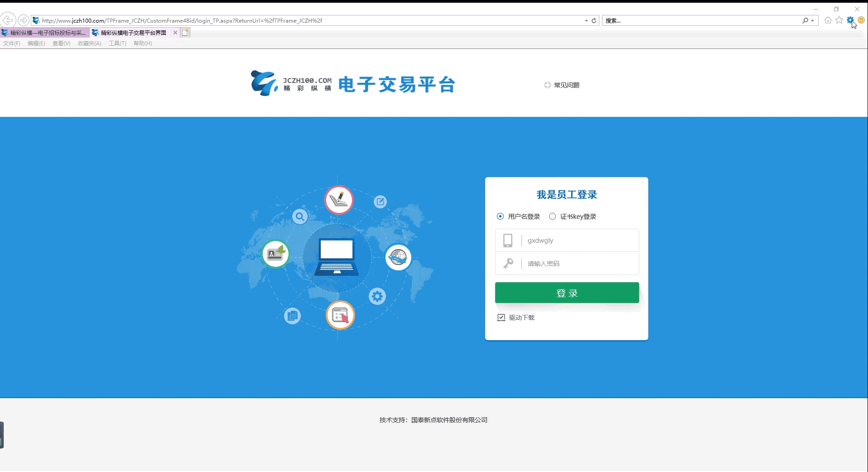Click the refresh icon in address bar
868x472 pixels.
(x=594, y=20)
